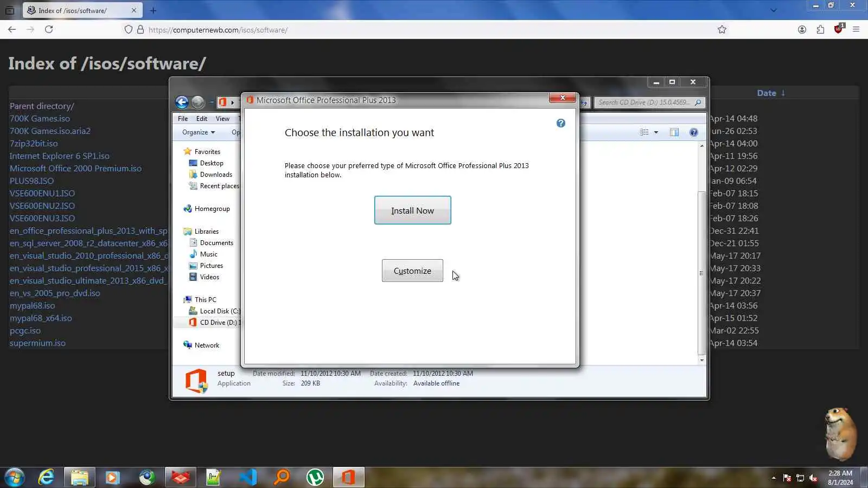This screenshot has width=868, height=488.
Task: Show site security info via the padlock
Action: coord(141,29)
